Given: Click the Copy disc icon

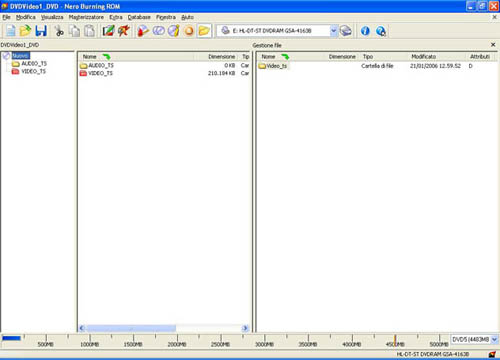Looking at the screenshot, I should pyautogui.click(x=159, y=31).
